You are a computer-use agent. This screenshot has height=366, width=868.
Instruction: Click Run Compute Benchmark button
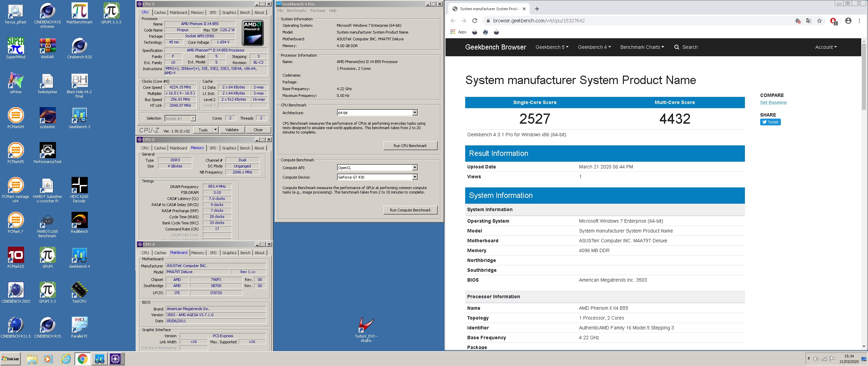click(410, 210)
